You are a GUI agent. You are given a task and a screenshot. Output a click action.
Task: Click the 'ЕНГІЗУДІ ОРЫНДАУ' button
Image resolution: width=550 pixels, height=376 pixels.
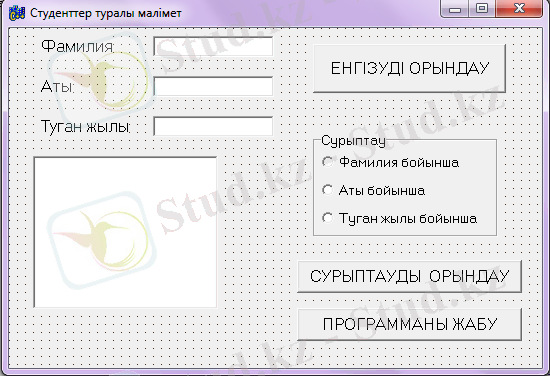[x=409, y=68]
